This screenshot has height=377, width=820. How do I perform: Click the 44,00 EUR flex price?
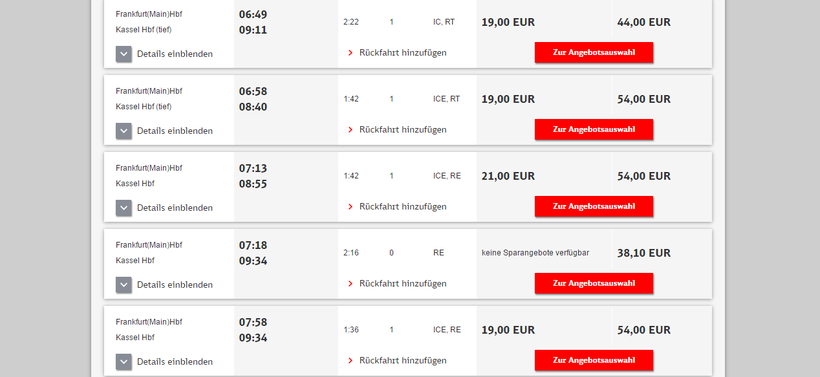point(644,22)
